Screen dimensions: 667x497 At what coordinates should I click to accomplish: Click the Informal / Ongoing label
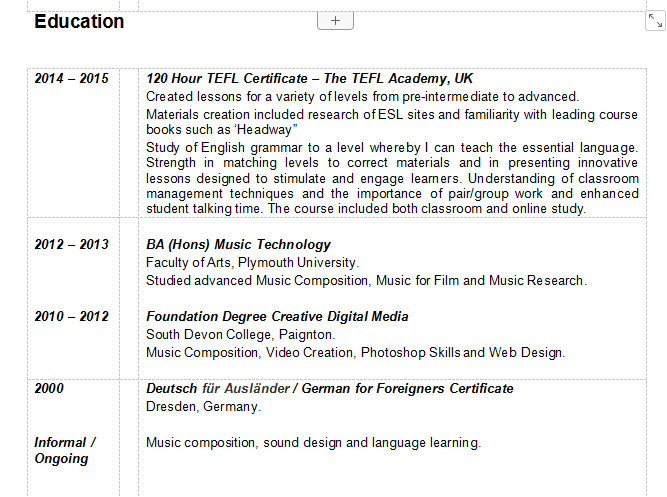coord(64,450)
